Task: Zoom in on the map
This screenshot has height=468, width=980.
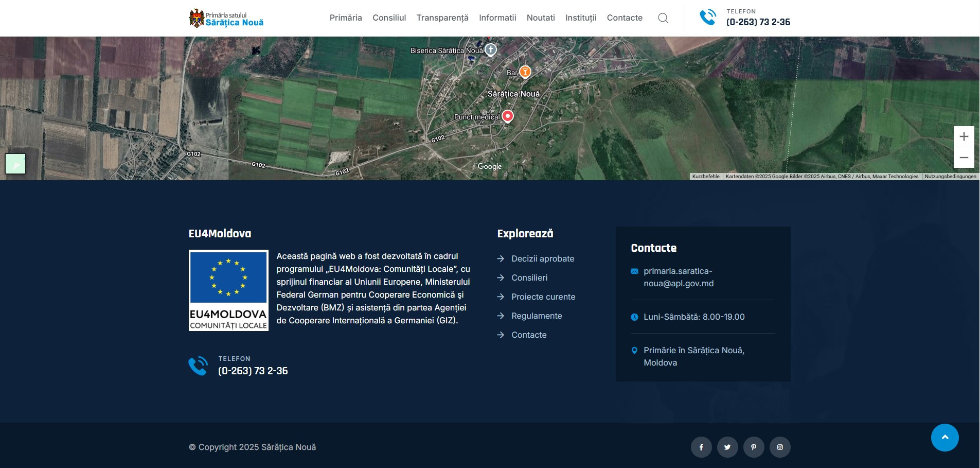Action: click(964, 136)
